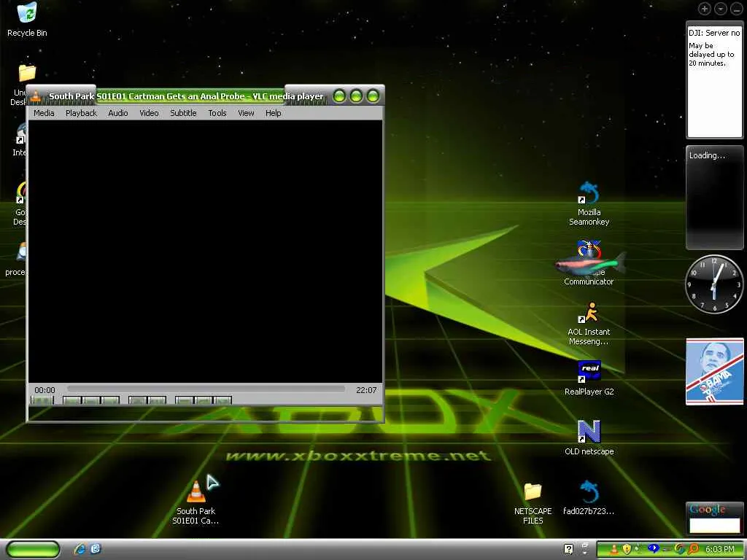Click the DJI stock news gadget
Viewport: 747px width, 560px height.
point(715,80)
